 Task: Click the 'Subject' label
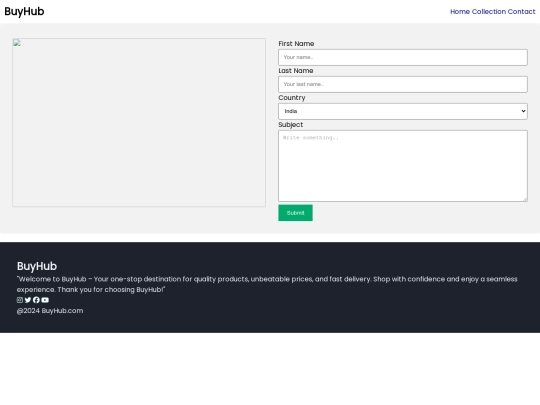click(x=291, y=125)
